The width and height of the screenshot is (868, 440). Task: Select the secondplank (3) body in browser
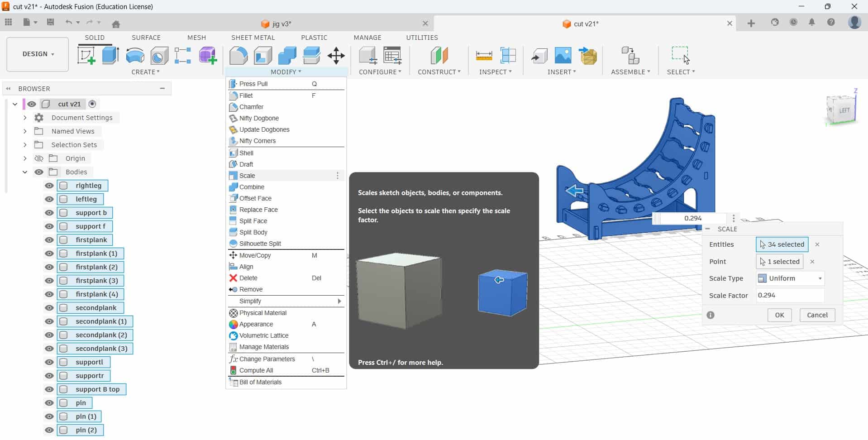[x=95, y=349]
